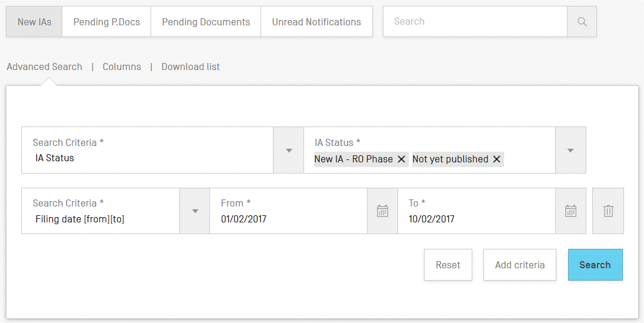The image size is (644, 323).
Task: Expand the Filing date criteria dropdown
Action: [195, 211]
